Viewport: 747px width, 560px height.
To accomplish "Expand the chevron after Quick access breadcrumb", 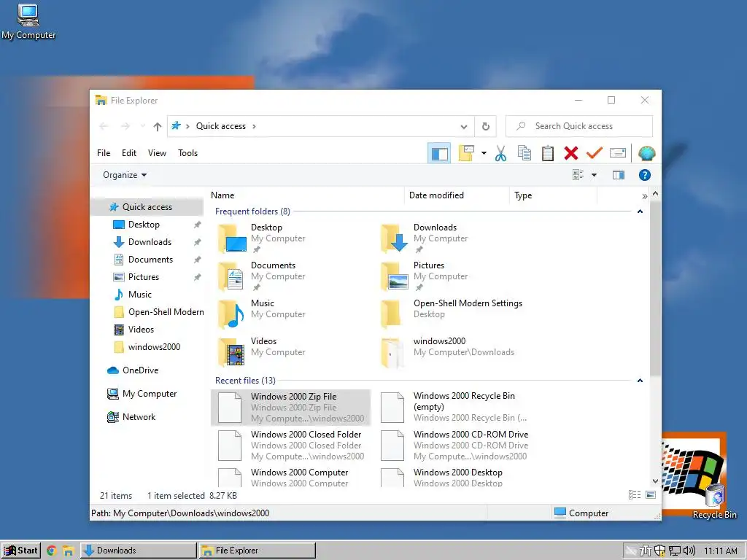I will [x=254, y=126].
